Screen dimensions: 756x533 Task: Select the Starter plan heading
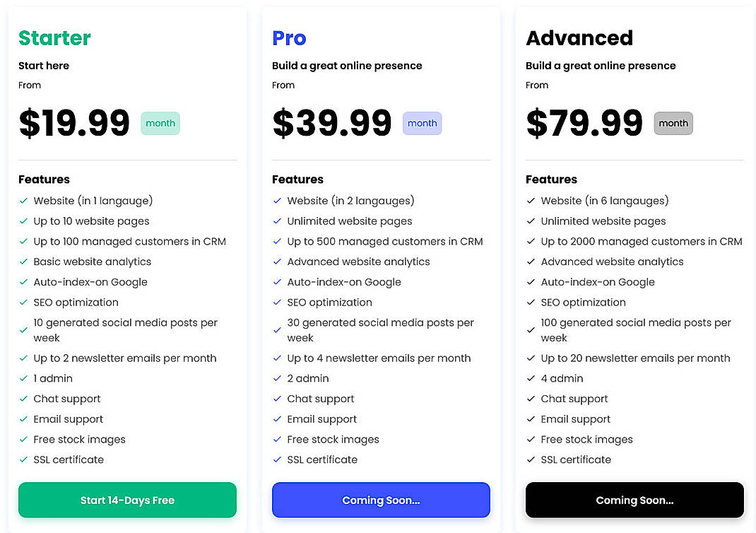[x=54, y=38]
